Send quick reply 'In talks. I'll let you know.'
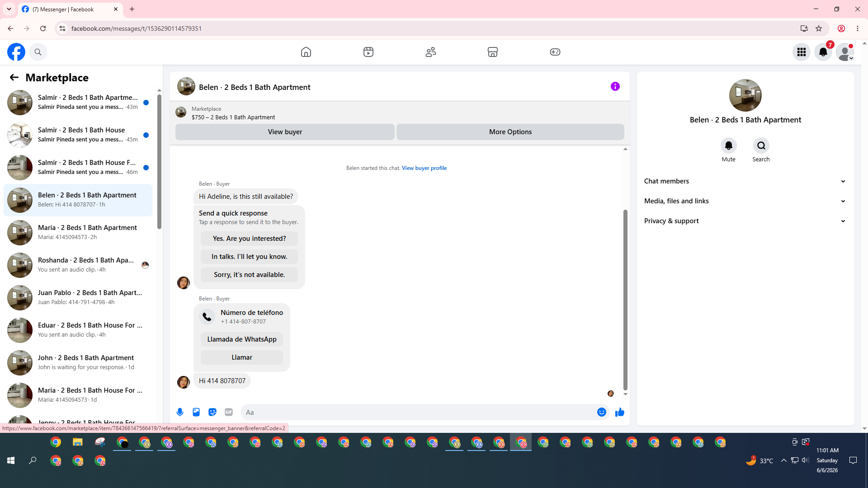 pyautogui.click(x=250, y=257)
